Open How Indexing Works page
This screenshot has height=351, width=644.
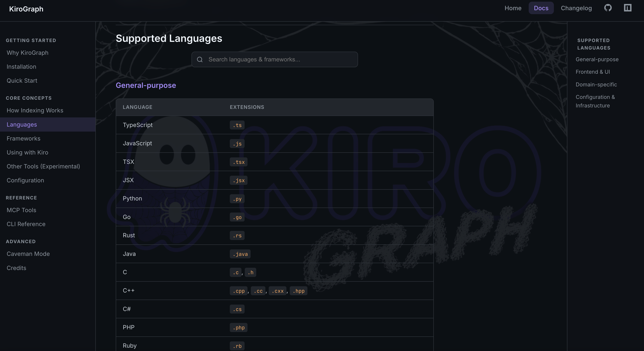pyautogui.click(x=35, y=111)
